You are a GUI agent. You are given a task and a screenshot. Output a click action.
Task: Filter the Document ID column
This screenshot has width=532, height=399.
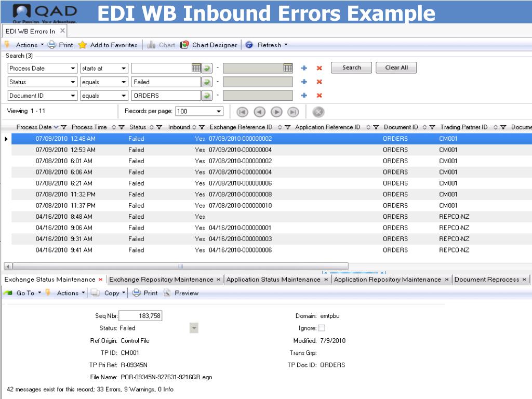click(432, 127)
